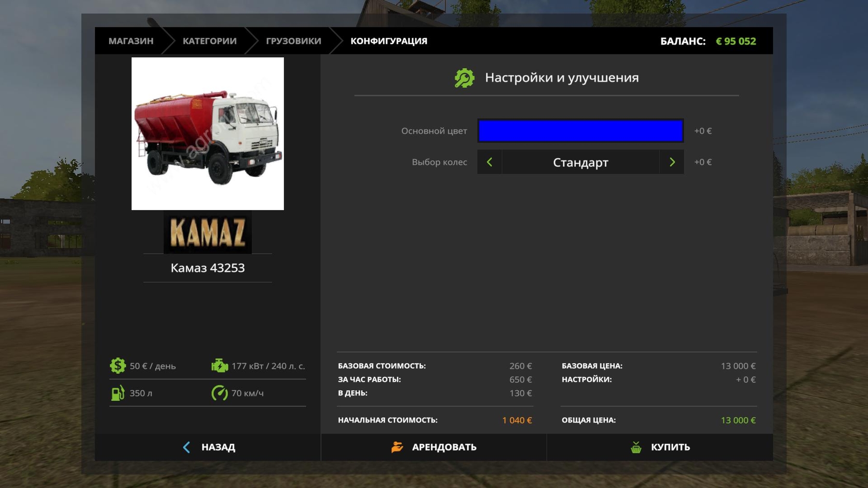Click the blue back arrow icon

click(x=187, y=447)
